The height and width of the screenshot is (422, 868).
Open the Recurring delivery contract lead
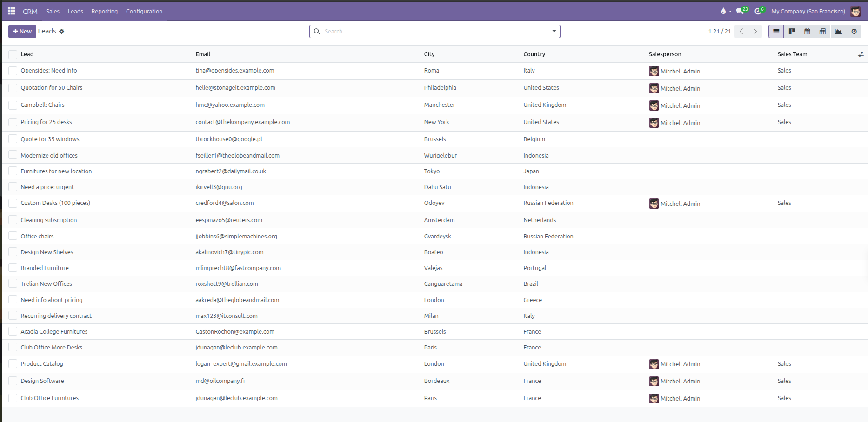pos(56,316)
